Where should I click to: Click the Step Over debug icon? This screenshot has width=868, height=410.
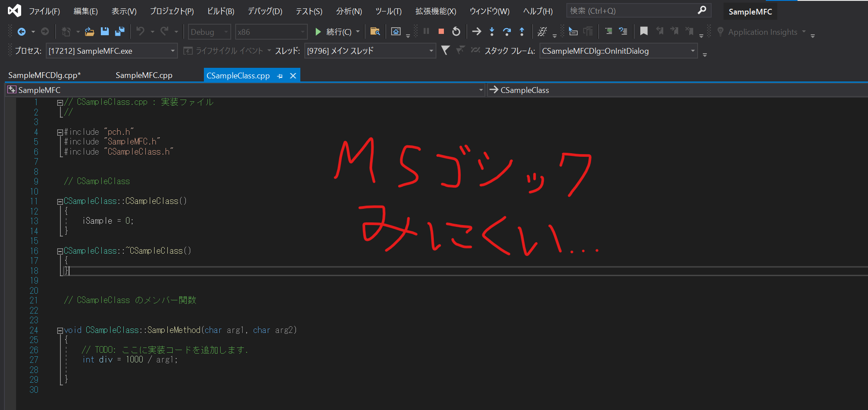tap(507, 31)
